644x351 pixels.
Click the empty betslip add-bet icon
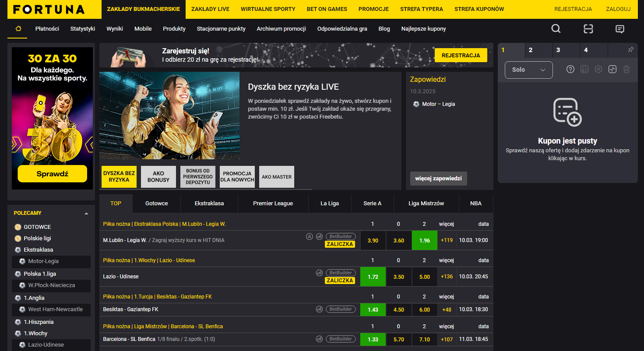click(567, 112)
